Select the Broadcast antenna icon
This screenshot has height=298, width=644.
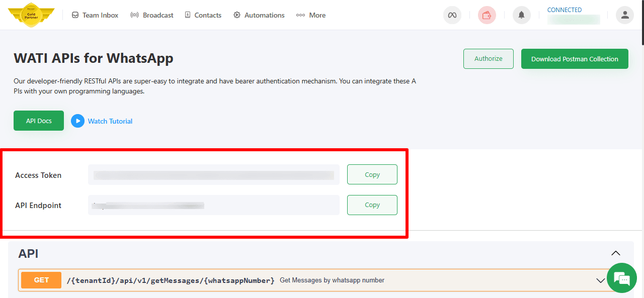[134, 15]
